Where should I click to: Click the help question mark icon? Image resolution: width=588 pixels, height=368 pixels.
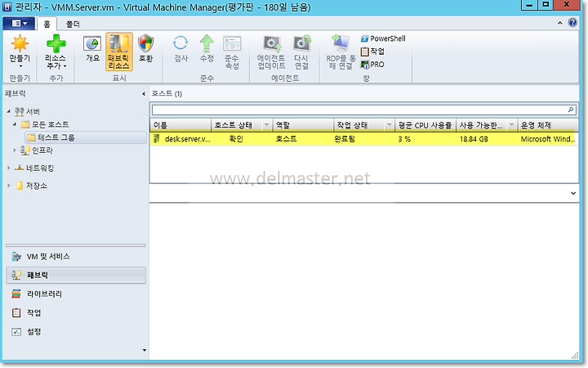click(x=572, y=23)
